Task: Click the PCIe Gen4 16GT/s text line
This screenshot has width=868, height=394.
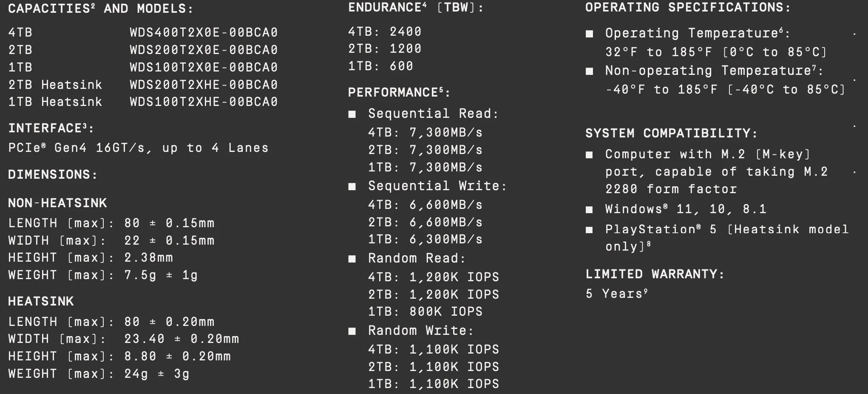Action: pos(139,148)
